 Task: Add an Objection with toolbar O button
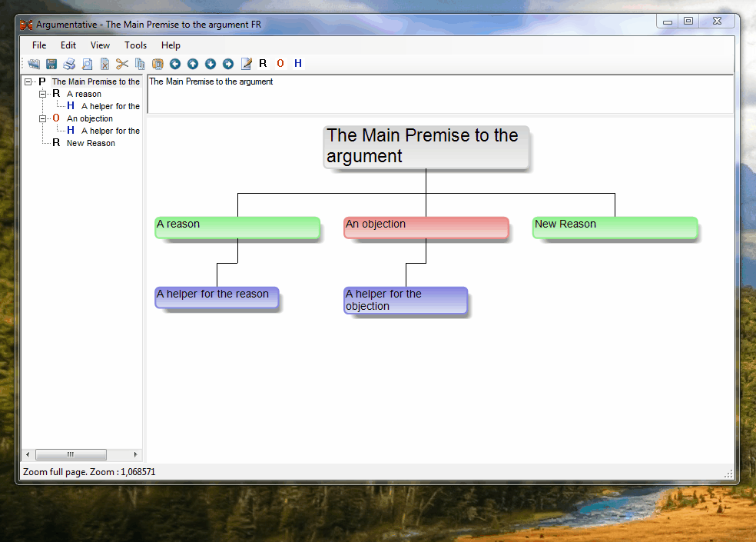click(x=280, y=63)
